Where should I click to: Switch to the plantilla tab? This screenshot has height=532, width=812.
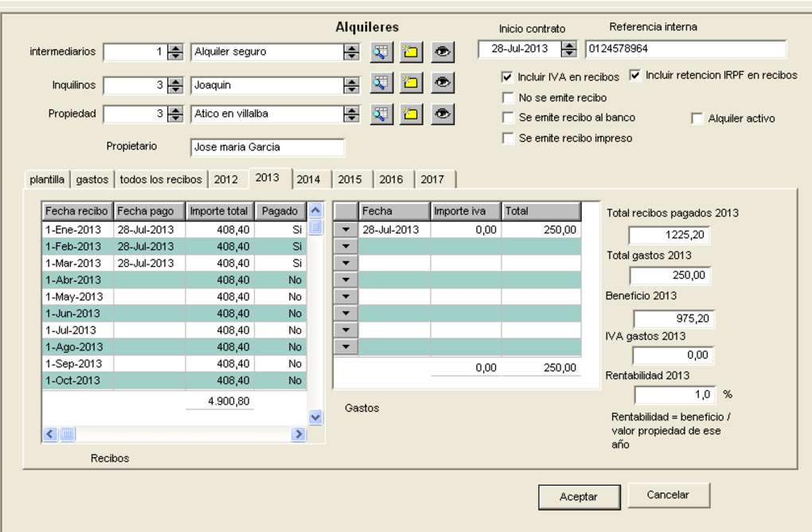47,179
